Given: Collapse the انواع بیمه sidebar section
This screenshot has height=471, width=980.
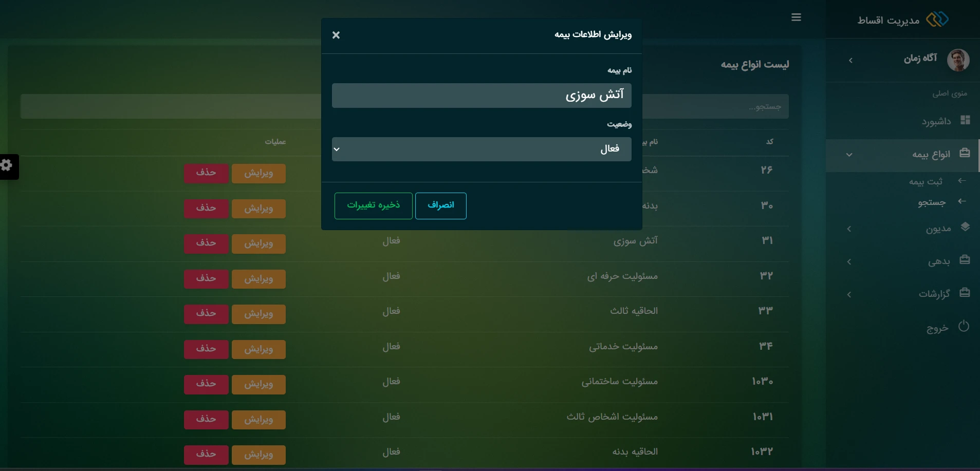Looking at the screenshot, I should [x=849, y=155].
